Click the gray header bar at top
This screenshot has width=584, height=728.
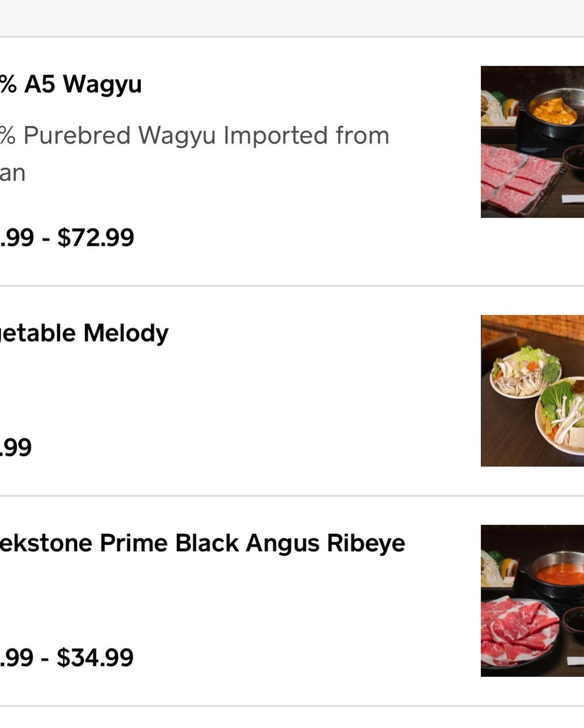tap(292, 18)
